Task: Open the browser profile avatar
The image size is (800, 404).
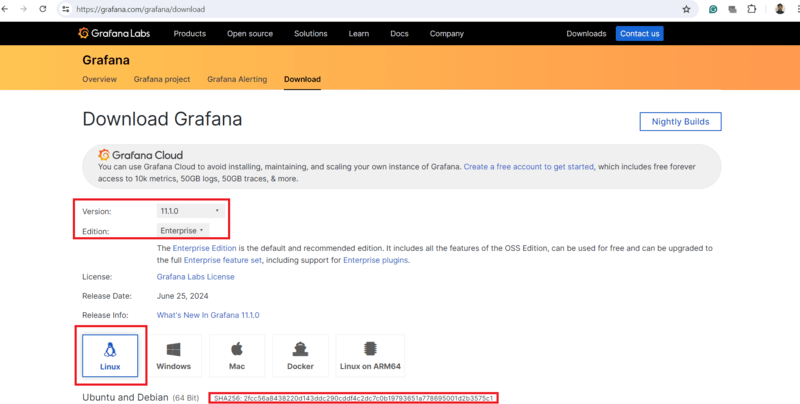Action: (x=780, y=9)
